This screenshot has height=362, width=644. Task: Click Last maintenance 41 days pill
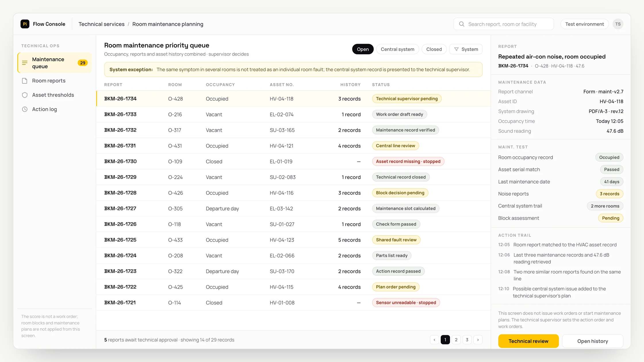[x=612, y=182]
